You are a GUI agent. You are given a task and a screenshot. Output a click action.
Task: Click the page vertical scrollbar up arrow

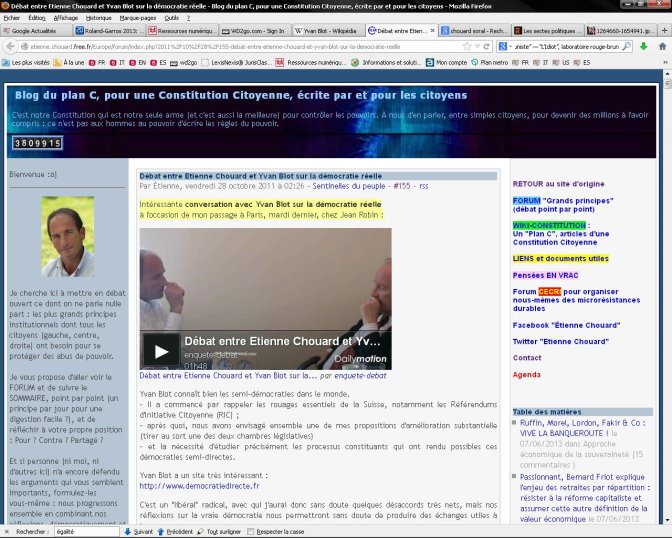click(x=668, y=74)
